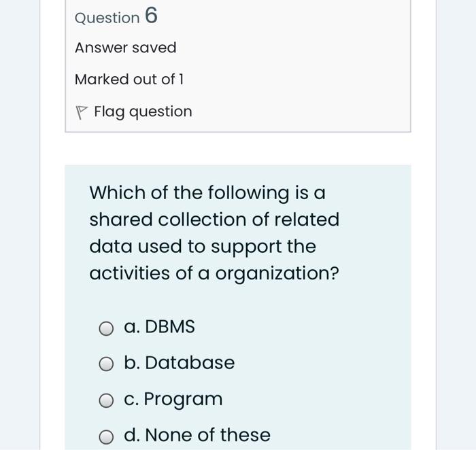Click the 'a. DBMS' answer label
This screenshot has height=450, width=476.
point(159,327)
